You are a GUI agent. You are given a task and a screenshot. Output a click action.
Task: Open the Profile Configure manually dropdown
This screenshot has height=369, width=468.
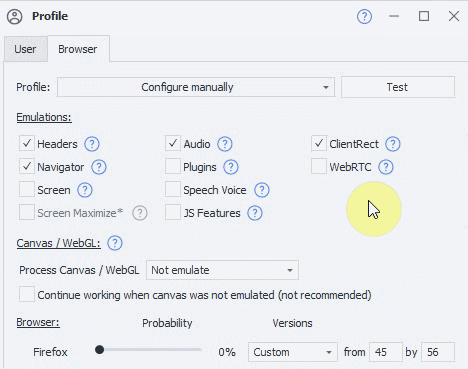[196, 87]
